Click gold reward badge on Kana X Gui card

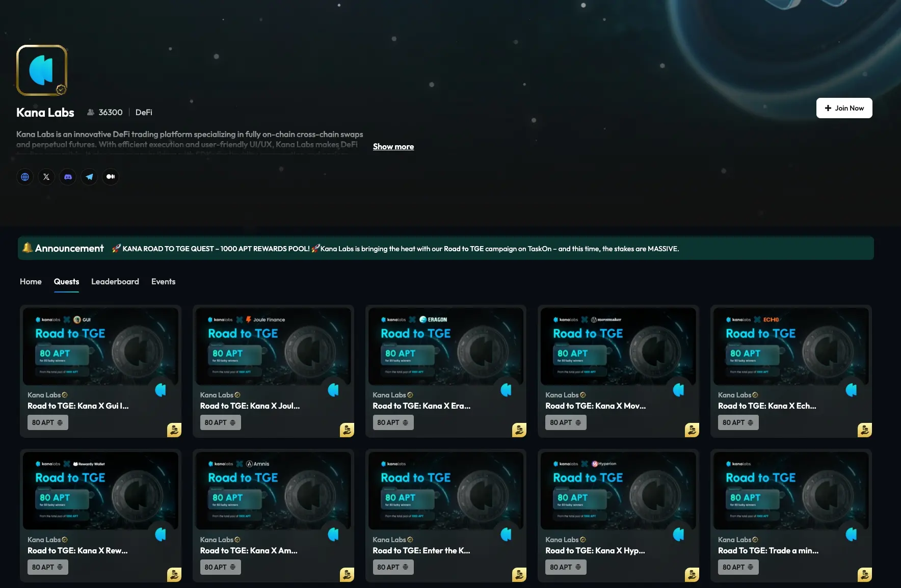174,430
